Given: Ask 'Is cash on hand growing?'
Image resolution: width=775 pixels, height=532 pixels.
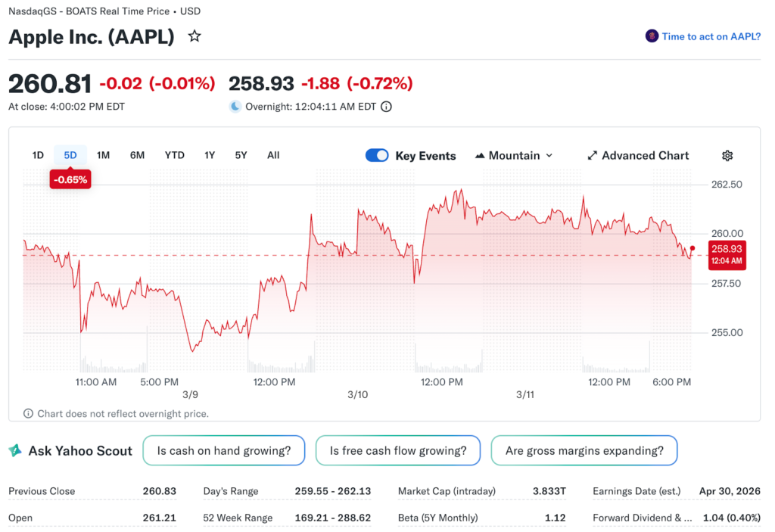Looking at the screenshot, I should 223,451.
